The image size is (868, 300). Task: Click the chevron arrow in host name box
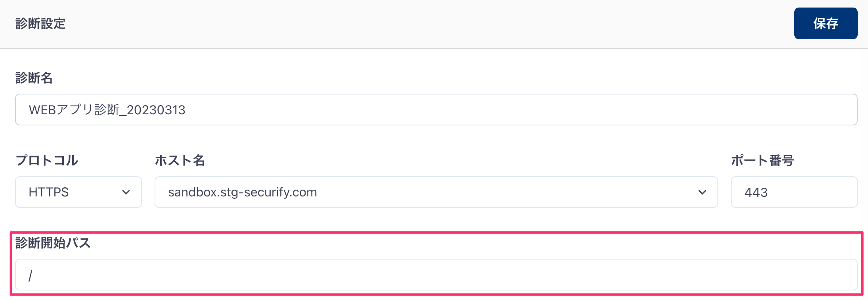pyautogui.click(x=702, y=192)
